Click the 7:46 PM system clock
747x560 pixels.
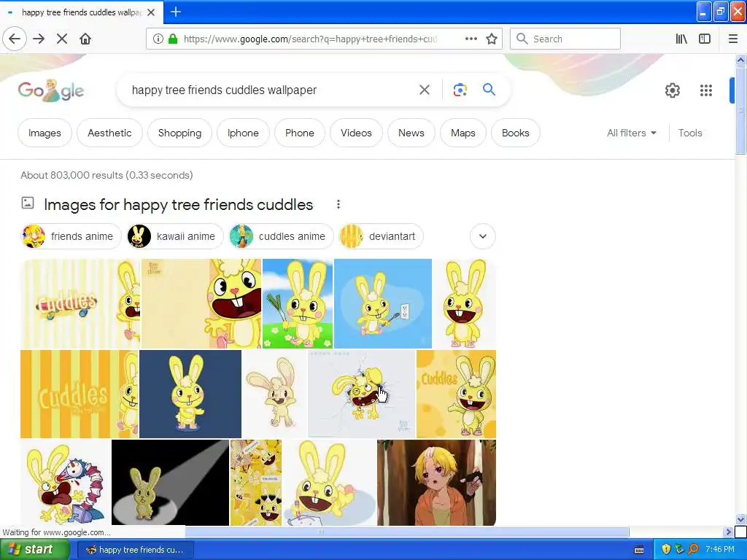click(720, 549)
